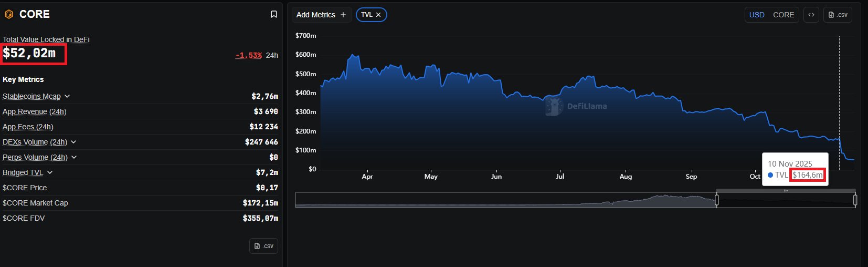Expand the Stablecoins Mcap row
This screenshot has height=267, width=868.
(67, 96)
